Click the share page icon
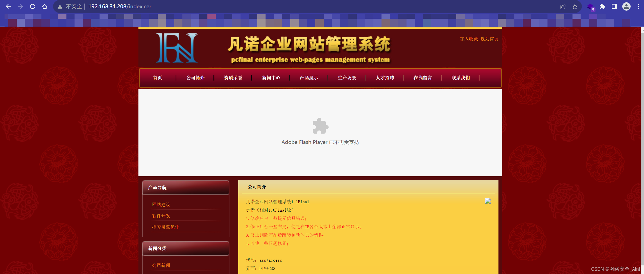 563,7
